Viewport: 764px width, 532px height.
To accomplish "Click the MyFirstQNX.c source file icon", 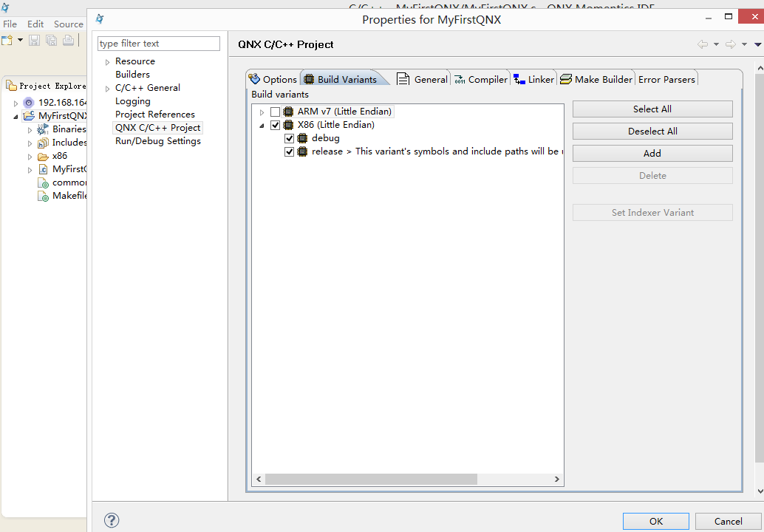I will point(43,169).
